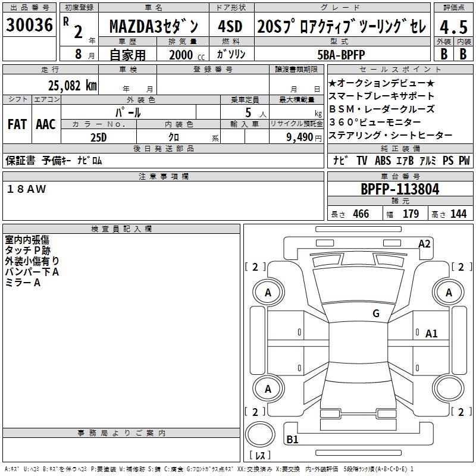Select inspector note 室内内張傷
476x476 pixels.
click(x=27, y=240)
